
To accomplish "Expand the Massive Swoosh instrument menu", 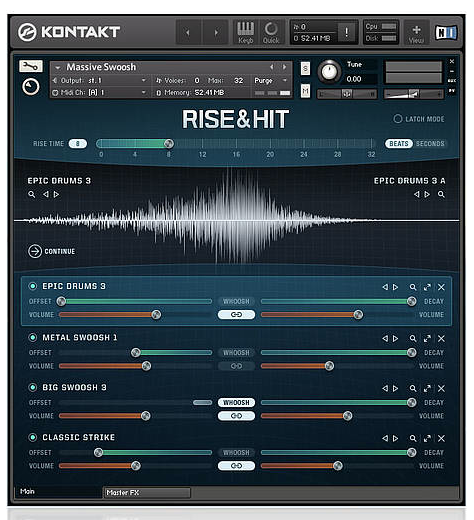I will [x=58, y=67].
